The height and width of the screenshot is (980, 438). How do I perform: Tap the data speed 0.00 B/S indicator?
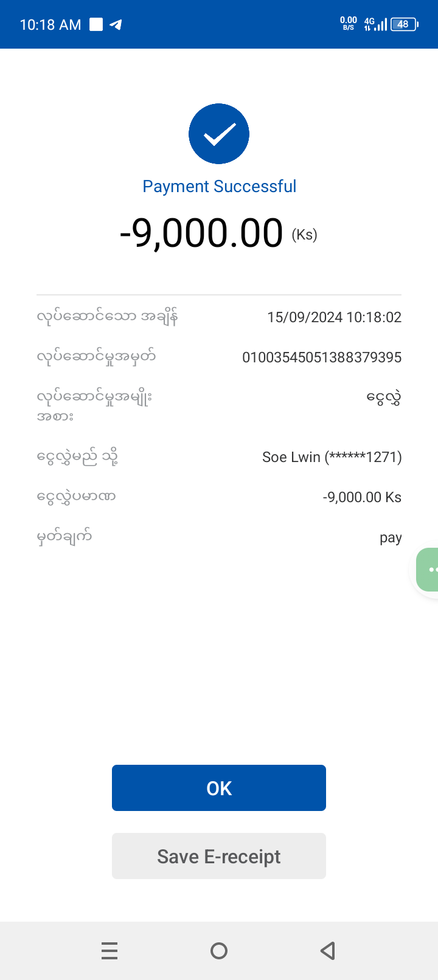point(349,24)
